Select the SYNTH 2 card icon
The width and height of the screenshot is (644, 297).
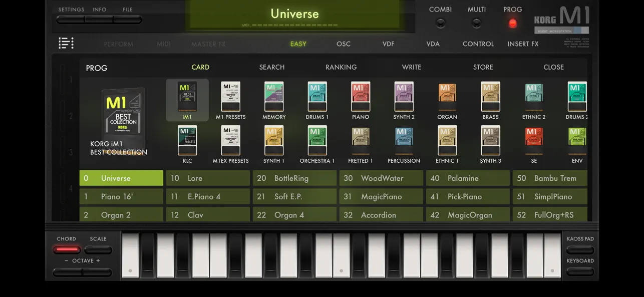(x=404, y=96)
